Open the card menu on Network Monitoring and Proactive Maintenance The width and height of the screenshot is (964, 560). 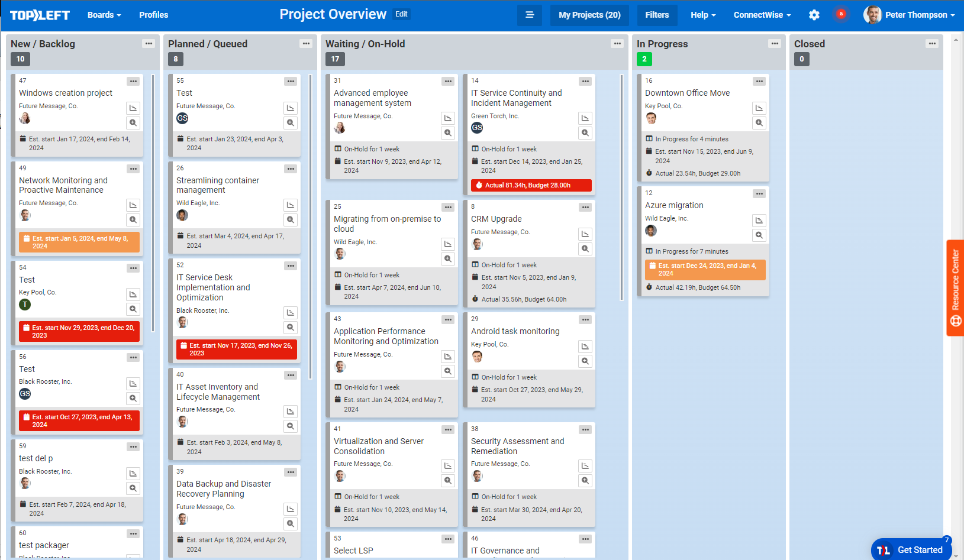pos(133,169)
